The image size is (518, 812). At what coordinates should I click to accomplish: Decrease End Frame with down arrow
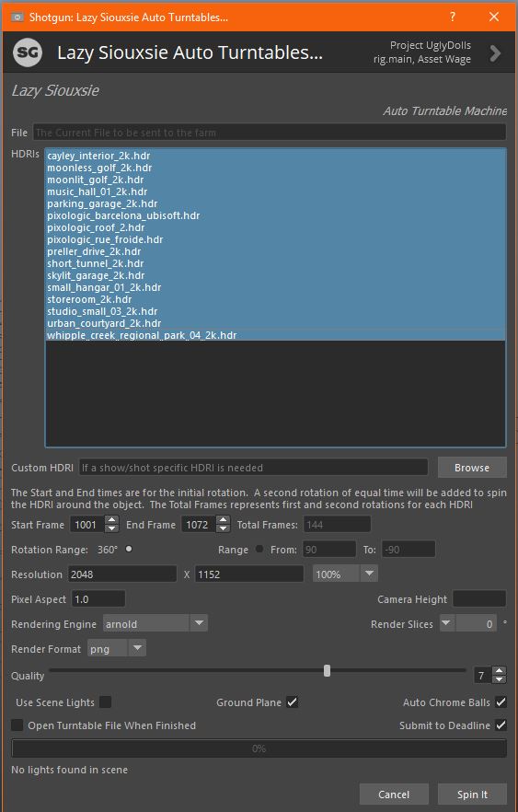223,528
